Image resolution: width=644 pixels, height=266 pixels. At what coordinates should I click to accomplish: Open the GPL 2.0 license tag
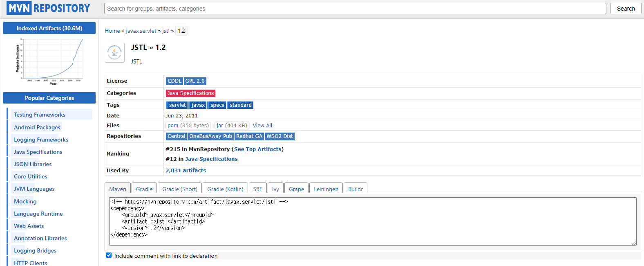[x=195, y=81]
